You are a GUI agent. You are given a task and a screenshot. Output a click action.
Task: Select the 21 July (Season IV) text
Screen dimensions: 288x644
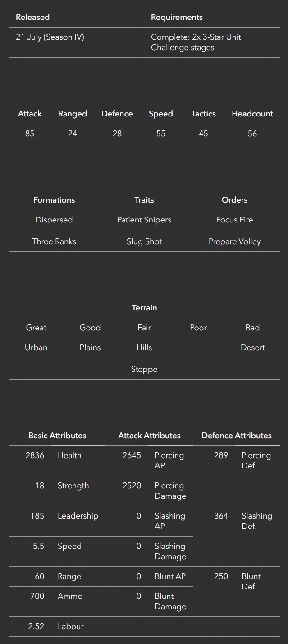coord(50,37)
